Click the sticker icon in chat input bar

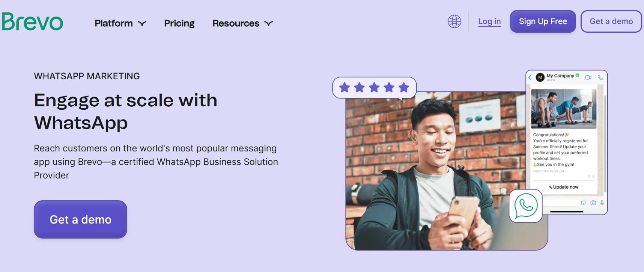(583, 203)
